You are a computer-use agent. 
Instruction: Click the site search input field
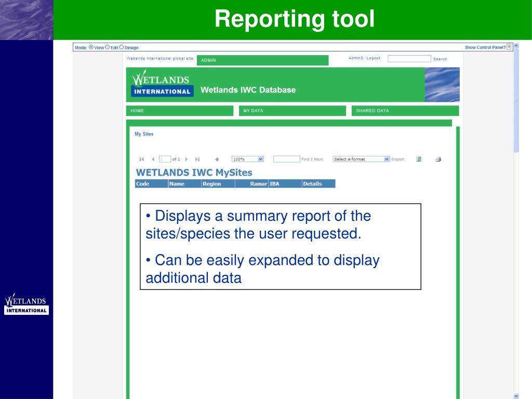pos(409,59)
